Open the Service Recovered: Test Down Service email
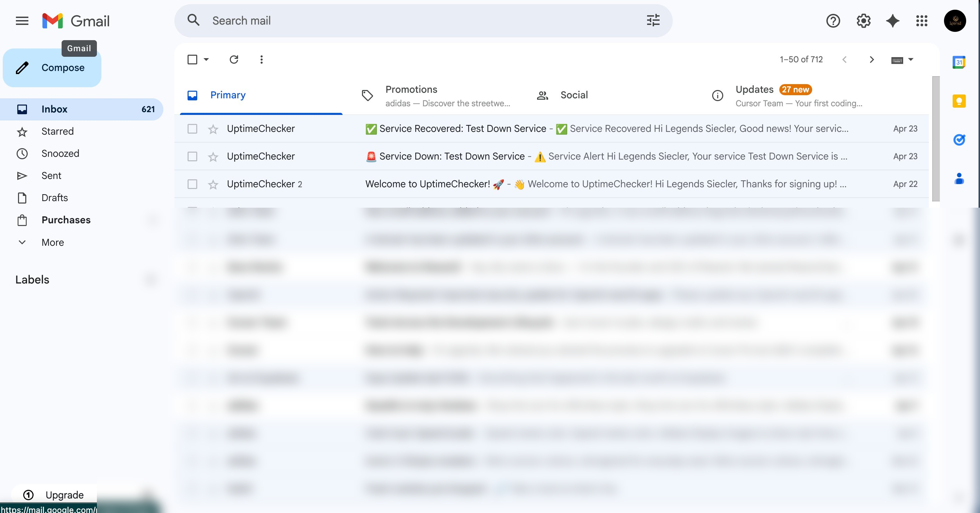The image size is (980, 513). click(551, 129)
